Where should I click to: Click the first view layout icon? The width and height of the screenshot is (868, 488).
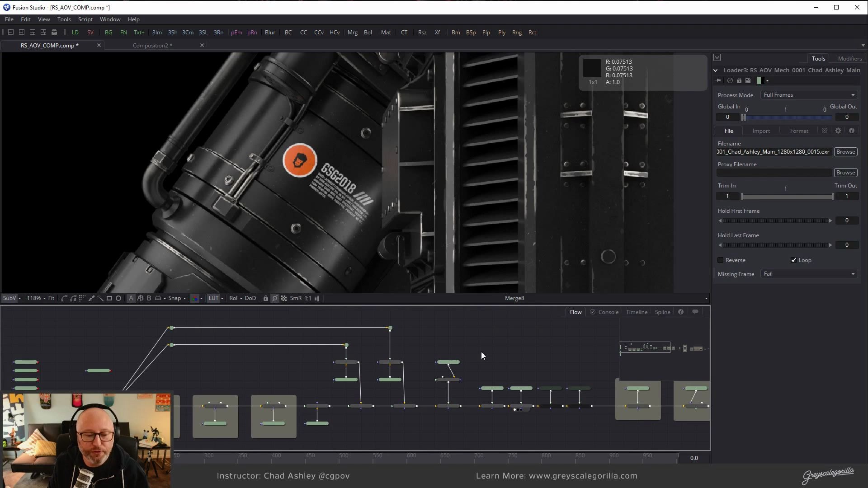[11, 32]
